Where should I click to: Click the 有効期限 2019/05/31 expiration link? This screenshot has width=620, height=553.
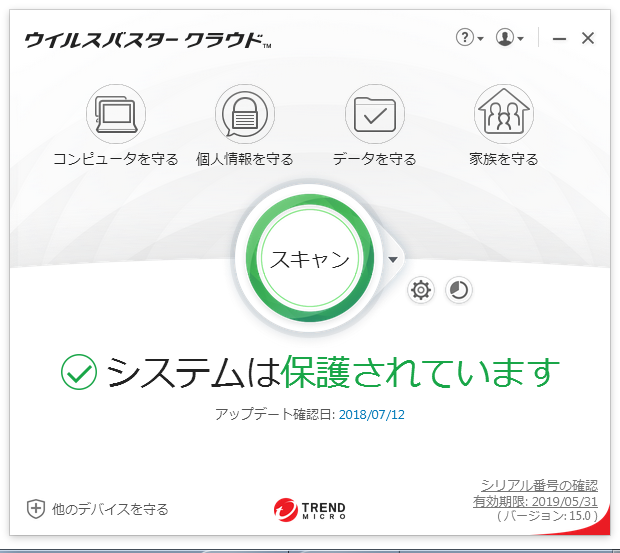coord(535,501)
